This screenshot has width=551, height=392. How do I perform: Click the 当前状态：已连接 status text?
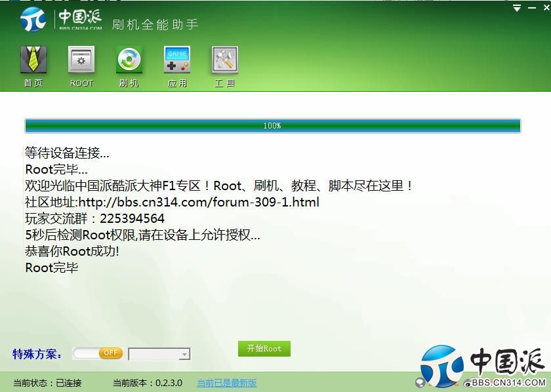[47, 383]
